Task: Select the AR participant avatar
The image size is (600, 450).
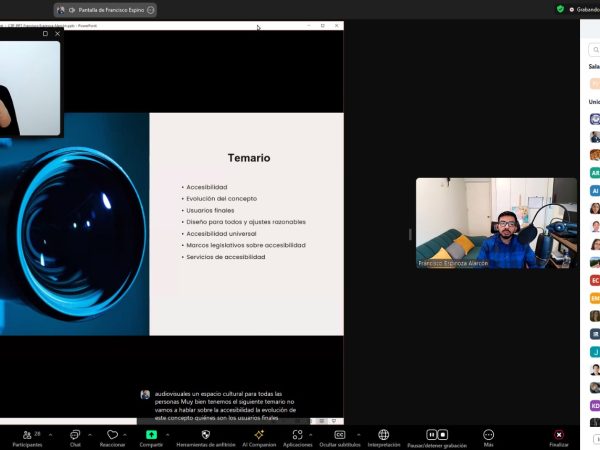Action: [595, 173]
